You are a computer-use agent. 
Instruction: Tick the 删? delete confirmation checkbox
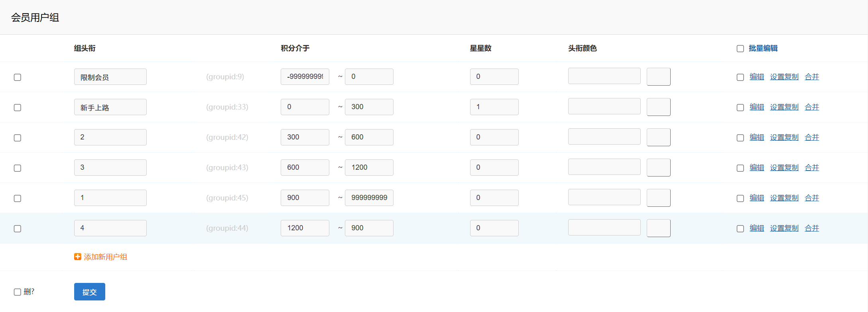(18, 292)
